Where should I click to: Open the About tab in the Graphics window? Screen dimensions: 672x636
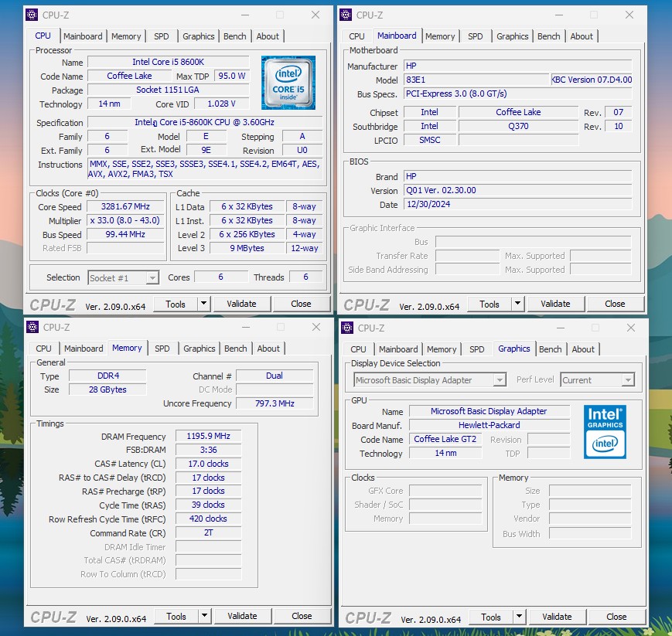[x=583, y=349]
